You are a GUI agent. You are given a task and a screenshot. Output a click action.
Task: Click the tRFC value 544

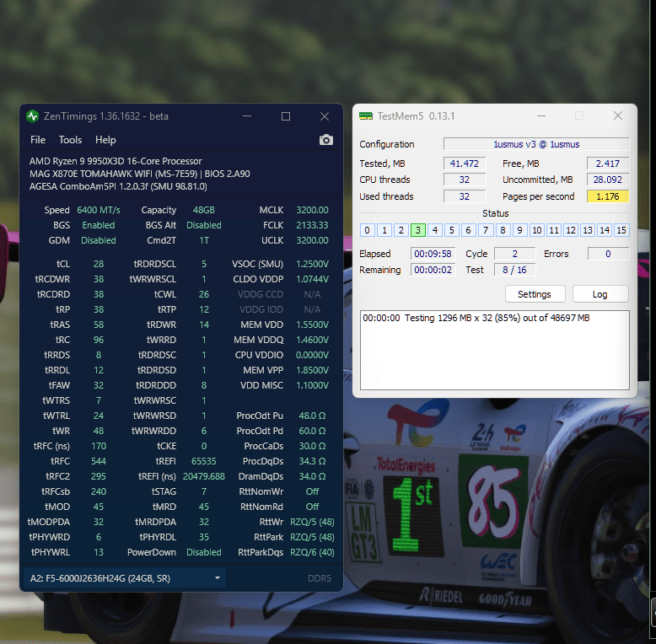click(99, 461)
